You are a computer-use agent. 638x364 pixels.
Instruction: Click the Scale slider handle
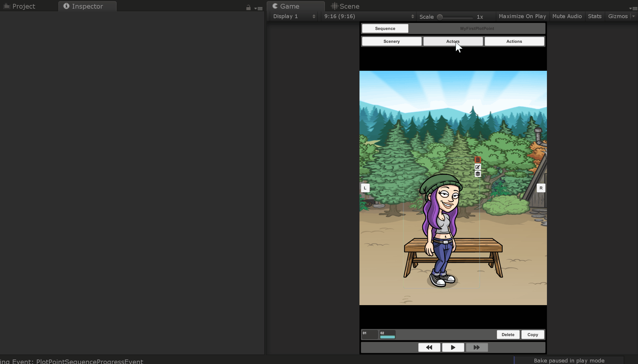click(440, 17)
